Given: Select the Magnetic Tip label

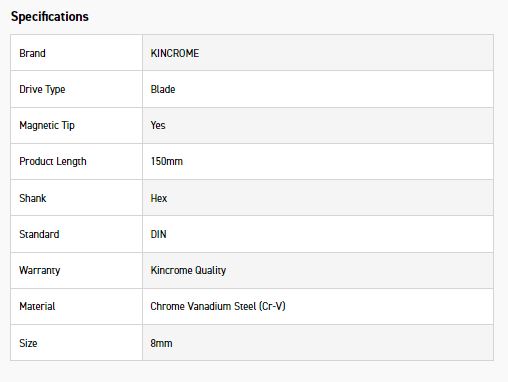Looking at the screenshot, I should click(x=47, y=125).
